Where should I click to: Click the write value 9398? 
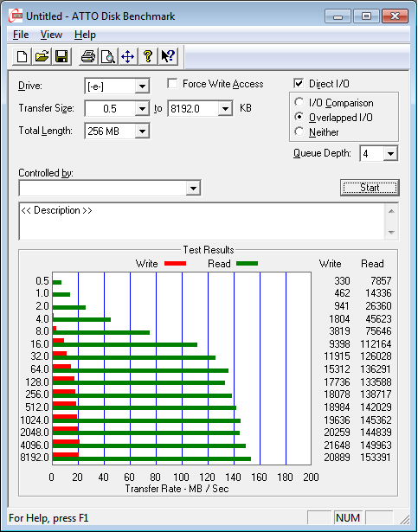pyautogui.click(x=339, y=344)
